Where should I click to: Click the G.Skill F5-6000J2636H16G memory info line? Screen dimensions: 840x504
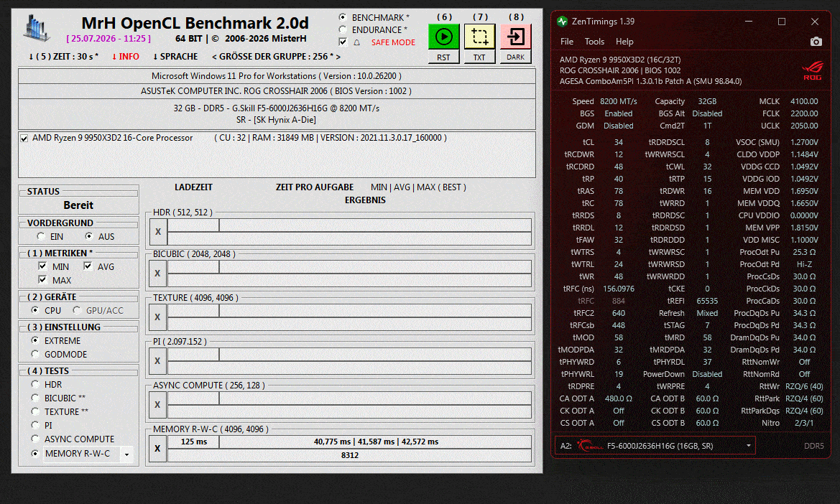pos(277,108)
